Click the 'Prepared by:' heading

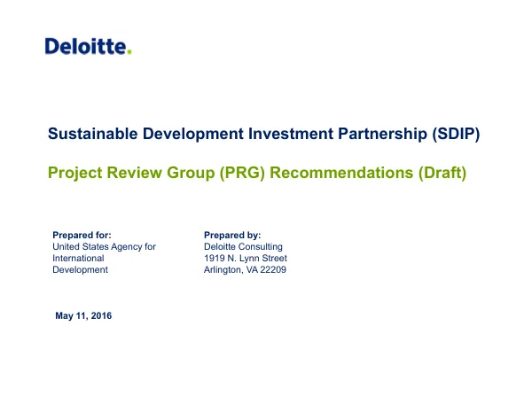[232, 235]
